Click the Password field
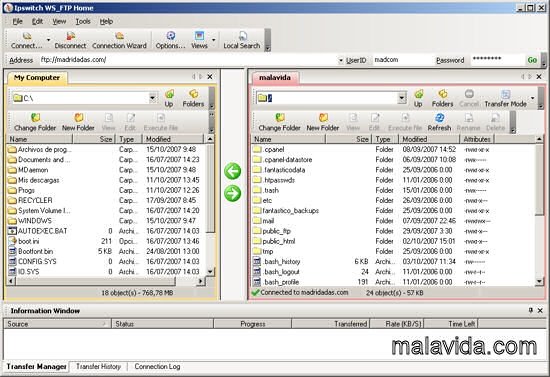 pyautogui.click(x=497, y=60)
